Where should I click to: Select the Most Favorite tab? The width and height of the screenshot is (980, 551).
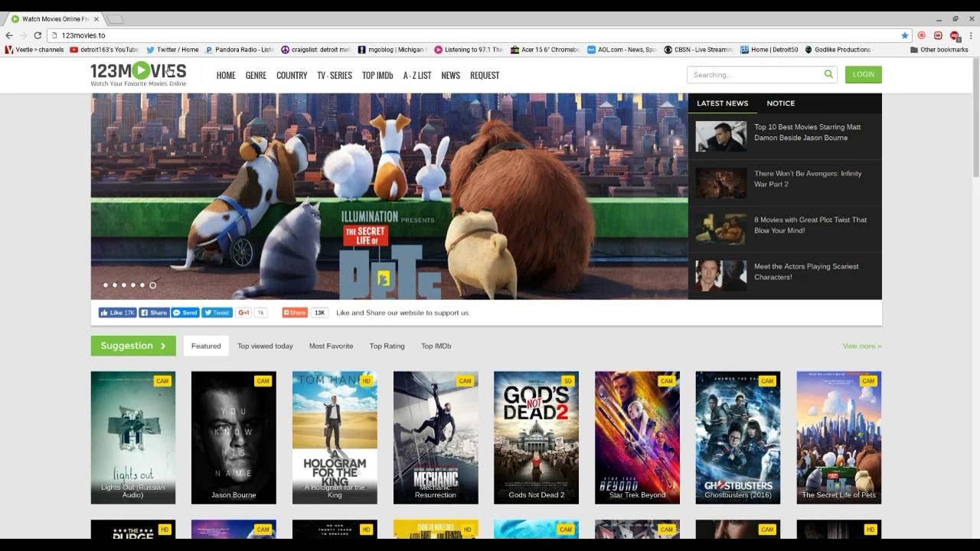tap(331, 346)
